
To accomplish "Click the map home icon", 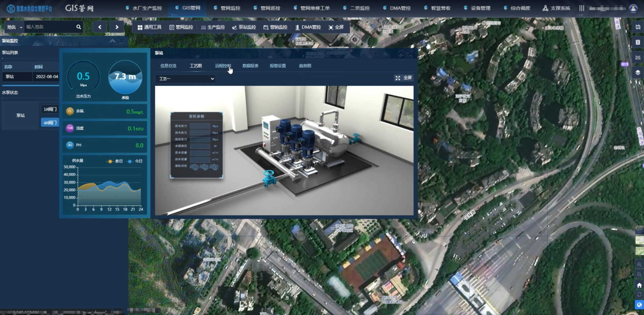I will click(x=639, y=285).
